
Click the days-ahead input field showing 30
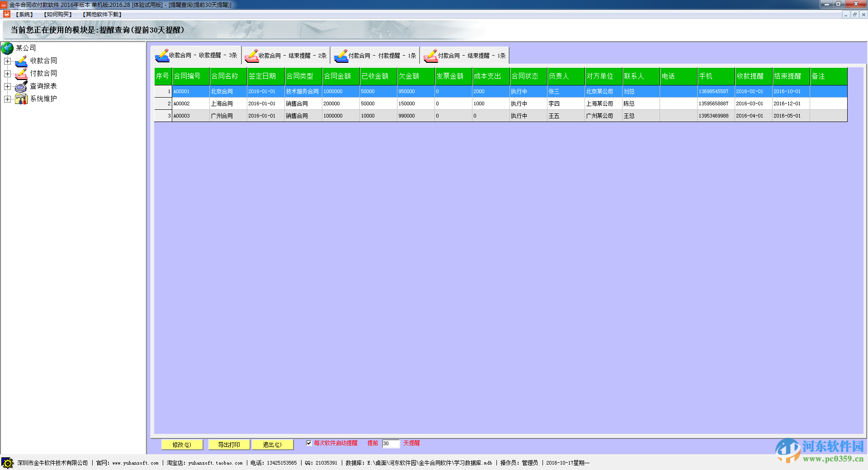(x=391, y=443)
